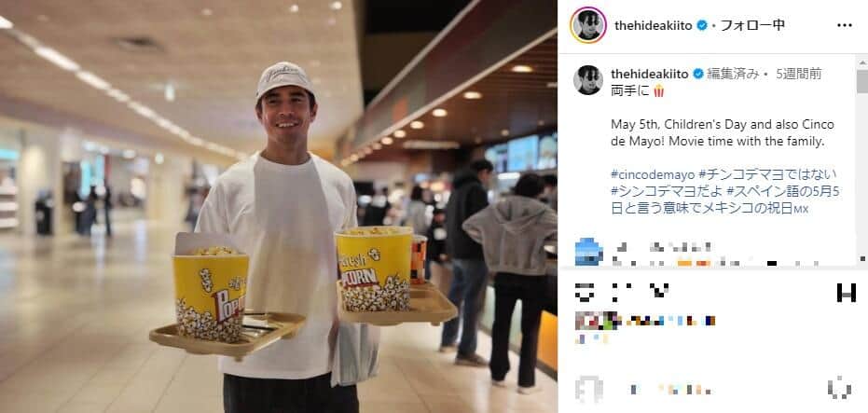Click the 5週間前 post timestamp

799,75
